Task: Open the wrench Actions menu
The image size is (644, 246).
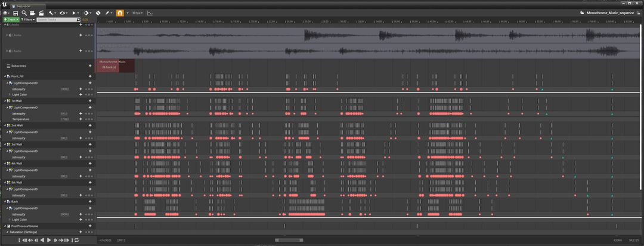Action: pyautogui.click(x=51, y=13)
